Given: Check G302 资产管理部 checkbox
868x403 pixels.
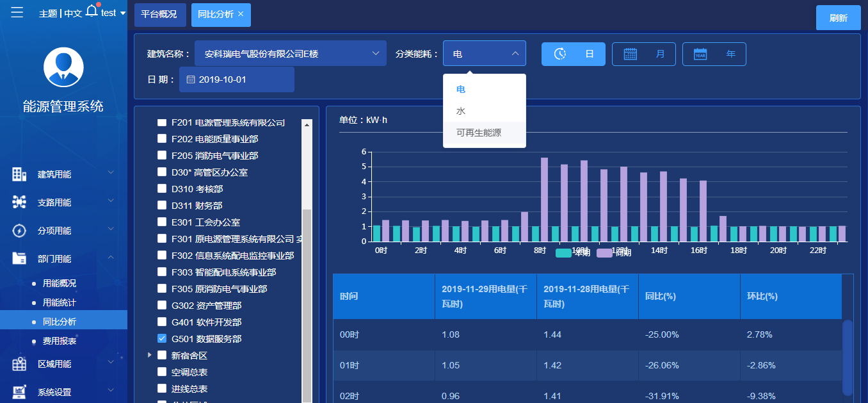Looking at the screenshot, I should coord(162,306).
